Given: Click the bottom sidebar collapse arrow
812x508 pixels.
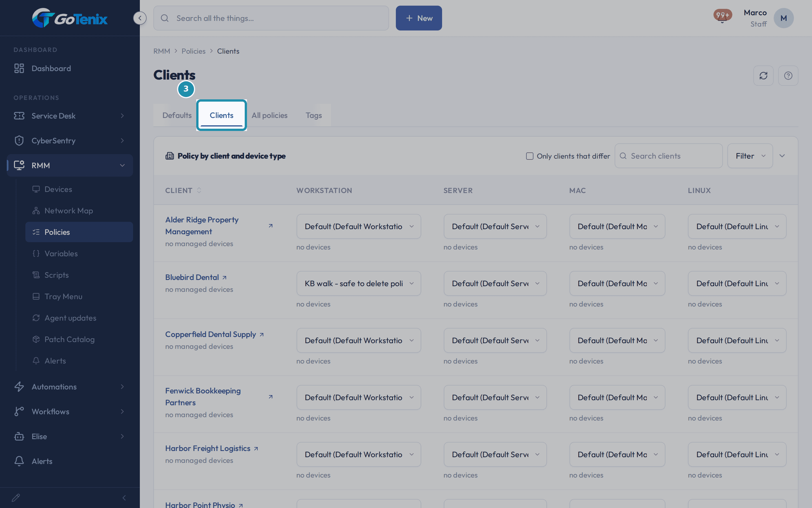Looking at the screenshot, I should click(x=124, y=498).
